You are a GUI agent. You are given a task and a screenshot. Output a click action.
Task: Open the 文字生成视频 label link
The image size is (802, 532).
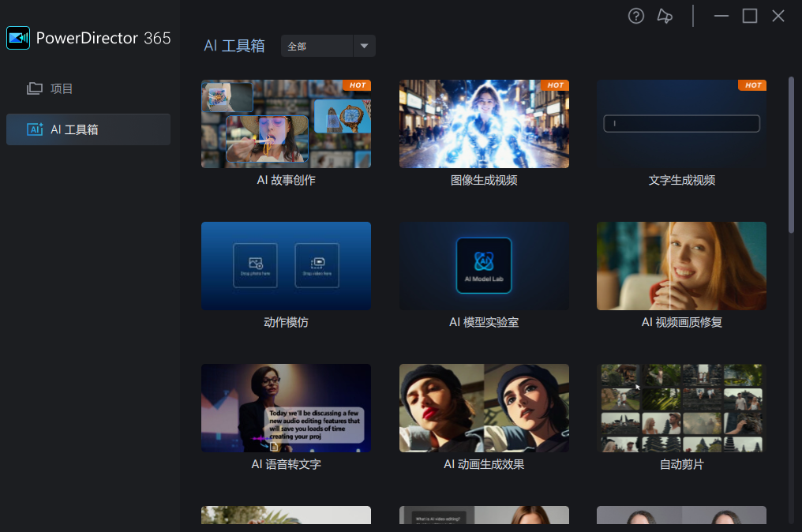(x=681, y=180)
